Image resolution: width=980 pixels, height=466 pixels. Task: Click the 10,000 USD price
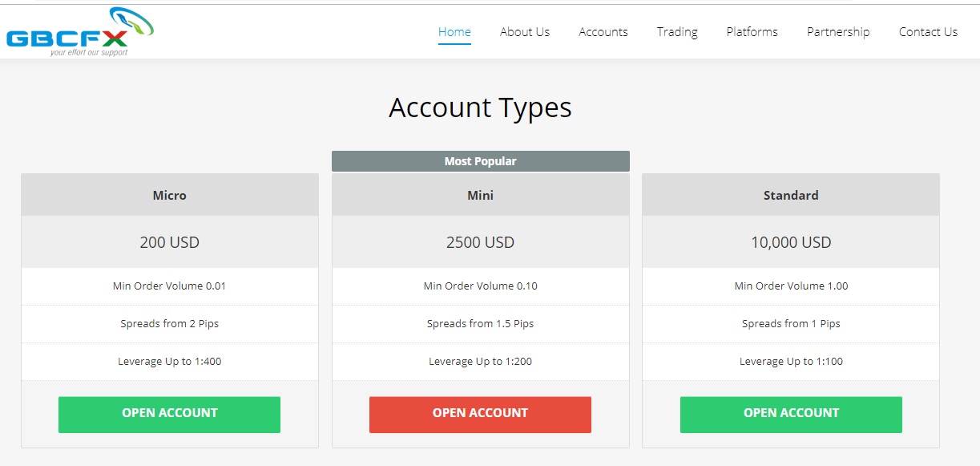click(791, 242)
